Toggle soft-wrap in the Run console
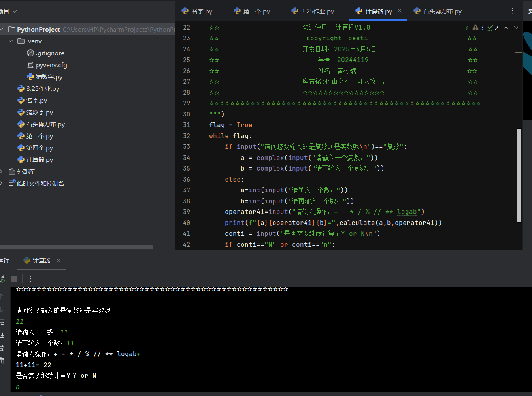 [x=2, y=323]
